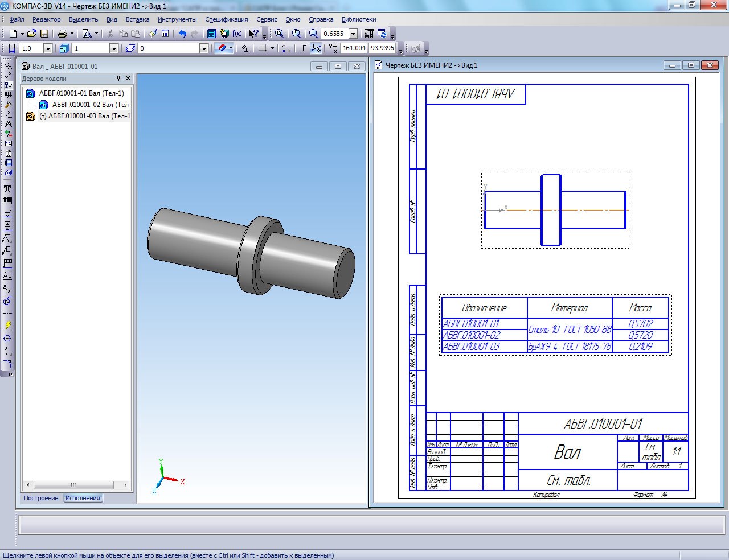This screenshot has width=729, height=560.
Task: Expand the snaps magnet dropdown arrow
Action: (x=231, y=48)
